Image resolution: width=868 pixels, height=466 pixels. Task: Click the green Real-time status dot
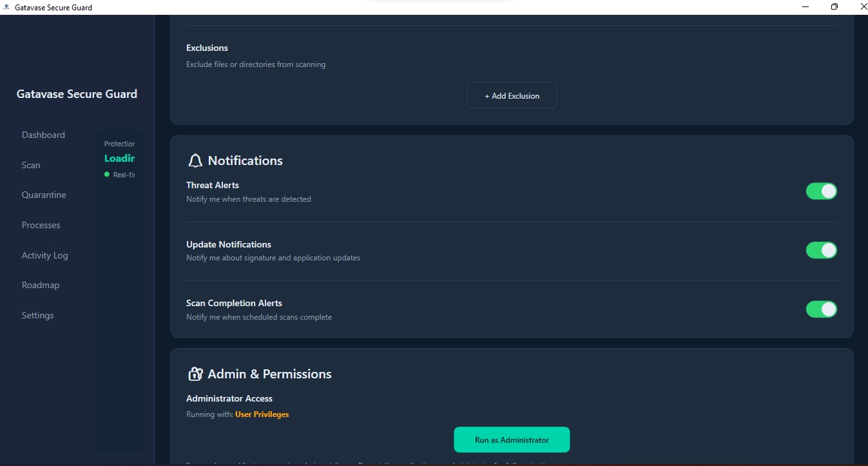tap(107, 175)
